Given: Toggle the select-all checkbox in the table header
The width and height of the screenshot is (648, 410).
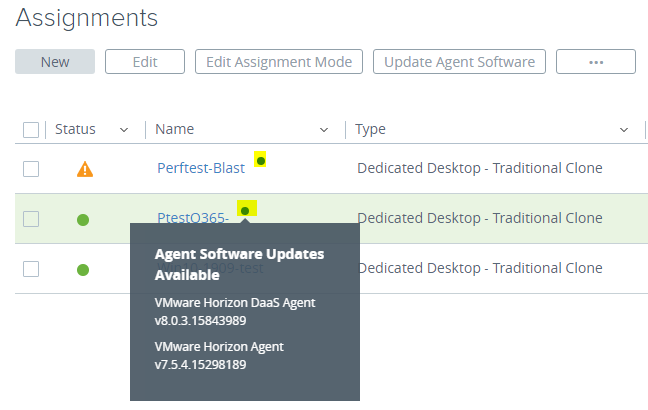Looking at the screenshot, I should pyautogui.click(x=31, y=130).
